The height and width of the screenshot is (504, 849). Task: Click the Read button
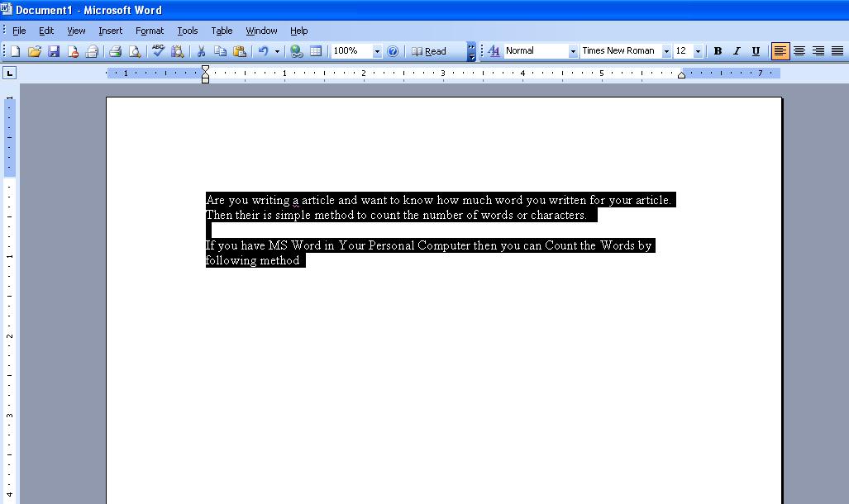430,50
